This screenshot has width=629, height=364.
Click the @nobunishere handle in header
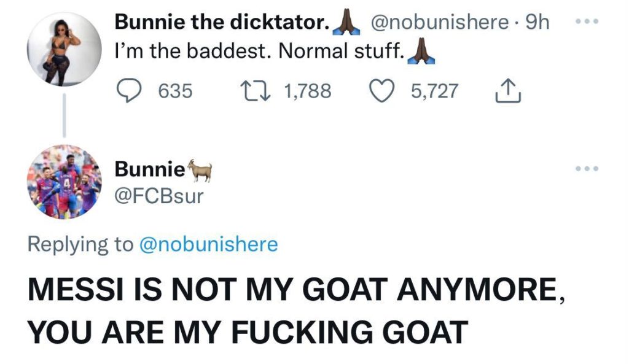point(440,23)
